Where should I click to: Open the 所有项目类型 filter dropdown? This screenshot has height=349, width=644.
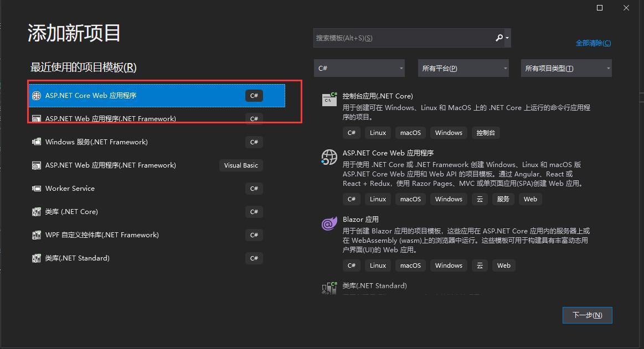pyautogui.click(x=566, y=68)
